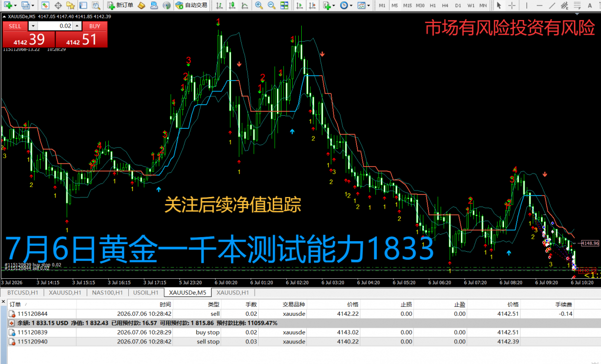
Task: Select the equidistant channel tool
Action: click(564, 6)
